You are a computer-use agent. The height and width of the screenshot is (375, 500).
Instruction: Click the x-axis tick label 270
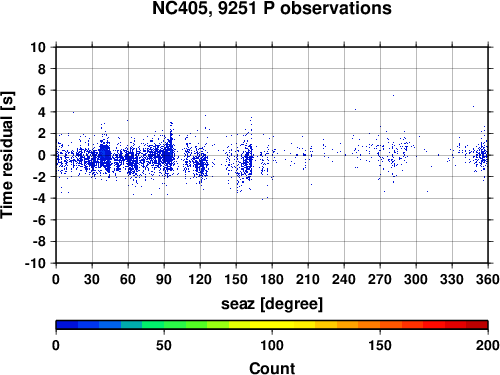pos(380,279)
